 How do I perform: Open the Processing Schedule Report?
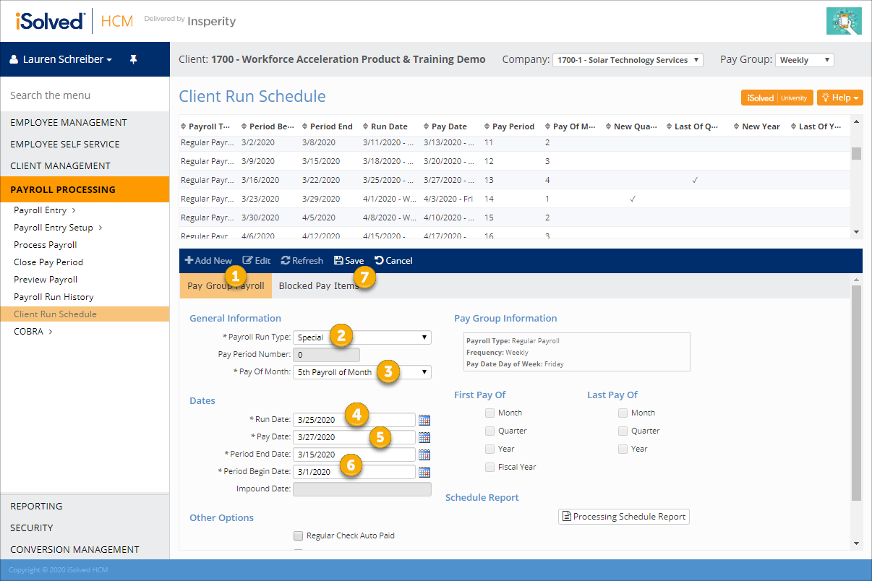pyautogui.click(x=624, y=517)
